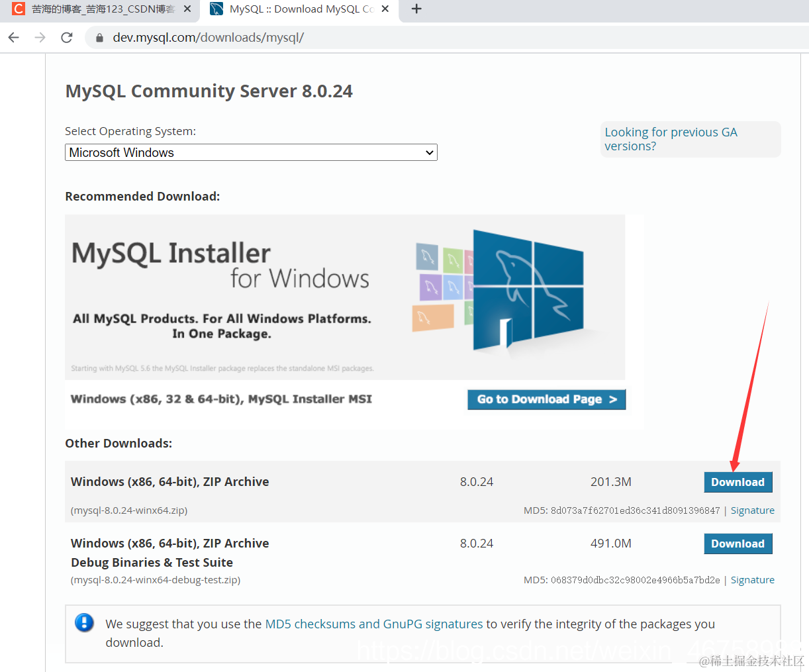This screenshot has width=809, height=672.
Task: Download the 201.3M ZIP Archive
Action: coord(738,482)
